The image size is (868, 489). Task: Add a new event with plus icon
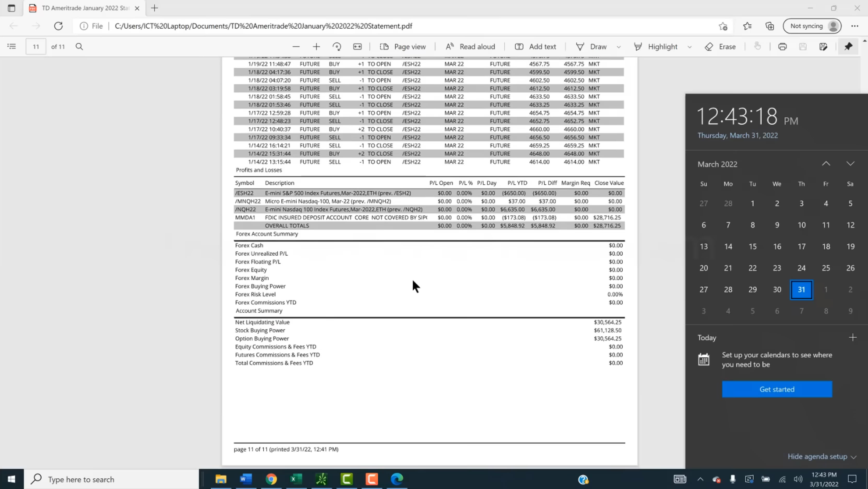852,337
